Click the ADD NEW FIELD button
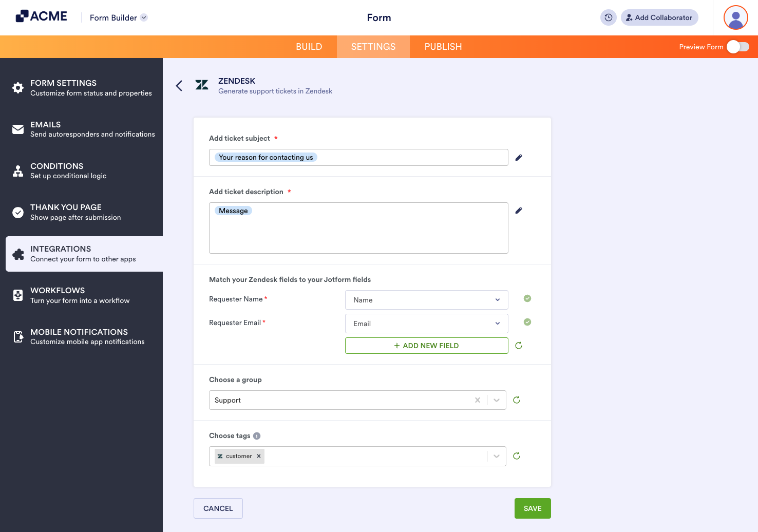 click(426, 345)
